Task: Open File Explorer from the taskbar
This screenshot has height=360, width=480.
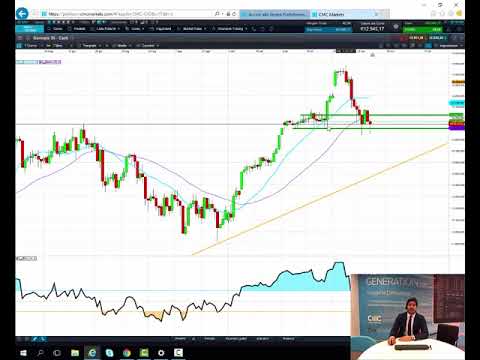Action: (75, 353)
